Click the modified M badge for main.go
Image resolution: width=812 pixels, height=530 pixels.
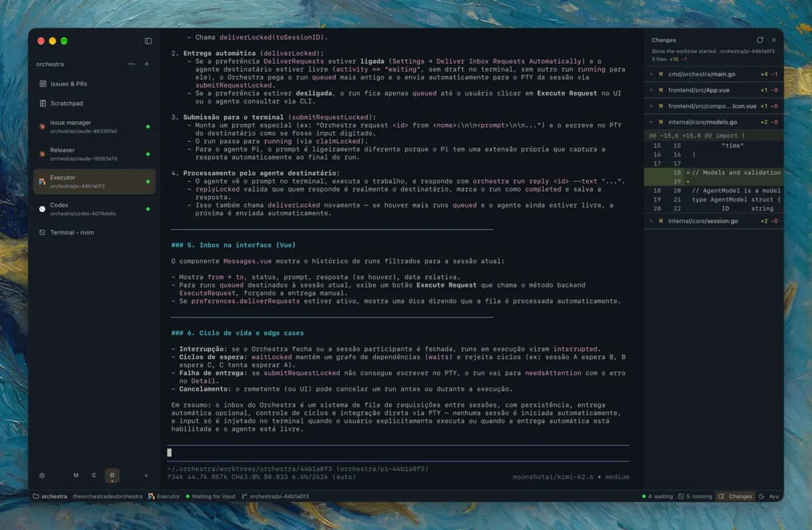click(x=661, y=74)
